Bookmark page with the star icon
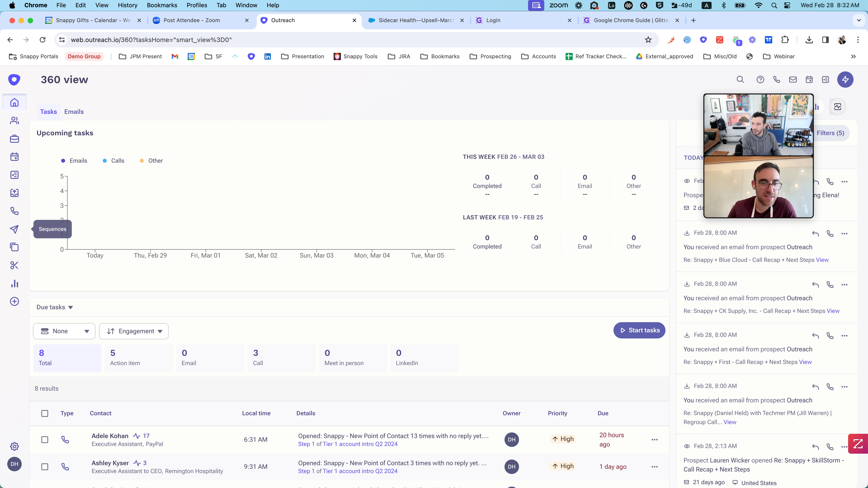Viewport: 868px width, 488px height. click(648, 40)
